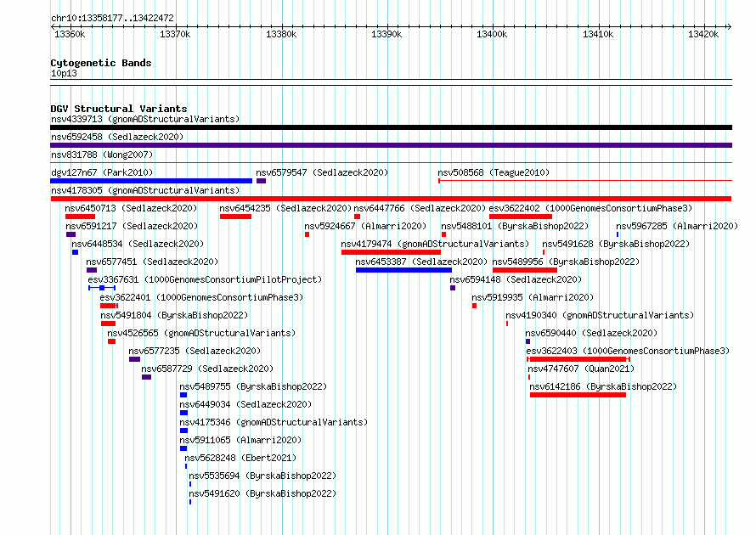
Task: Click nsv6142186 ByrskaBishop2022 label
Action: tap(603, 386)
